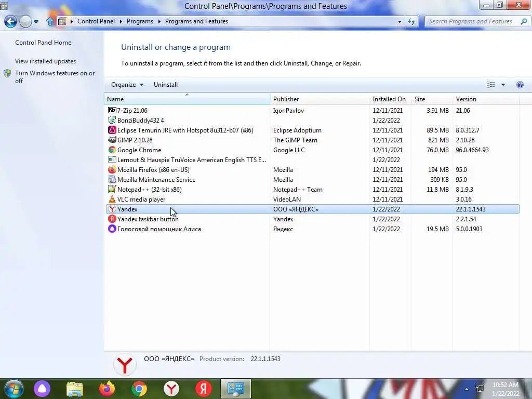Image resolution: width=532 pixels, height=399 pixels.
Task: Open the Organize dropdown menu
Action: (x=127, y=85)
